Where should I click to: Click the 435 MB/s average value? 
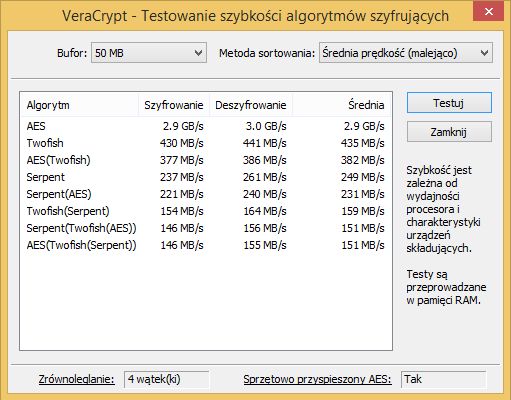[x=362, y=143]
